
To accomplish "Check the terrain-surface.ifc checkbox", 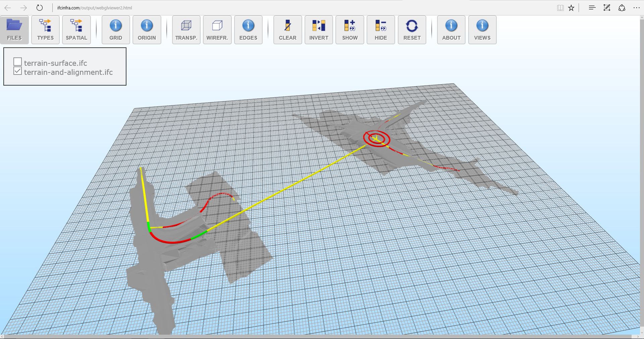I will pyautogui.click(x=18, y=62).
